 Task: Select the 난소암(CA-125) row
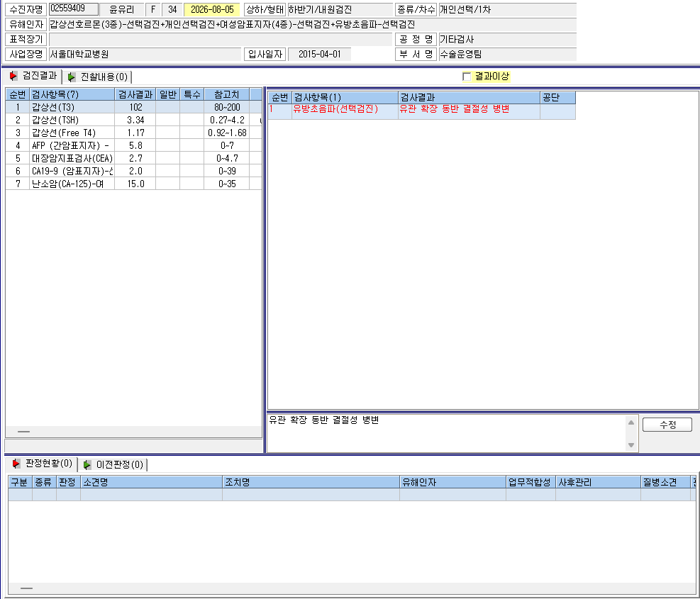(133, 184)
